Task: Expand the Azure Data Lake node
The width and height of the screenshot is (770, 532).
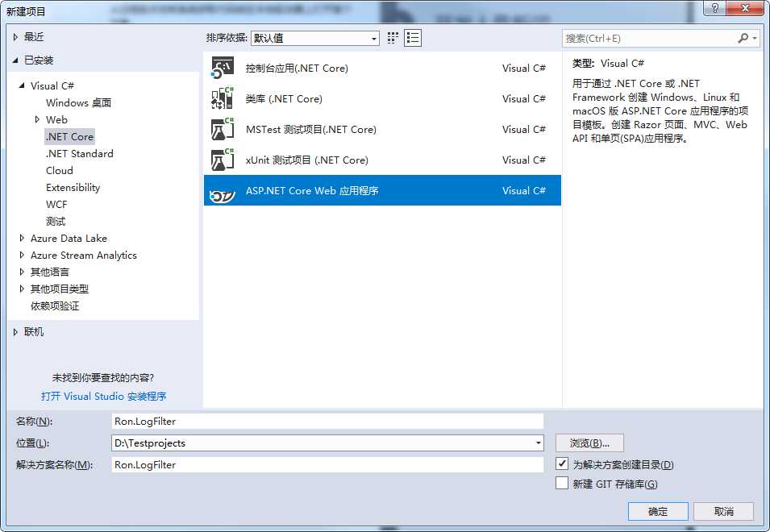Action: point(22,238)
